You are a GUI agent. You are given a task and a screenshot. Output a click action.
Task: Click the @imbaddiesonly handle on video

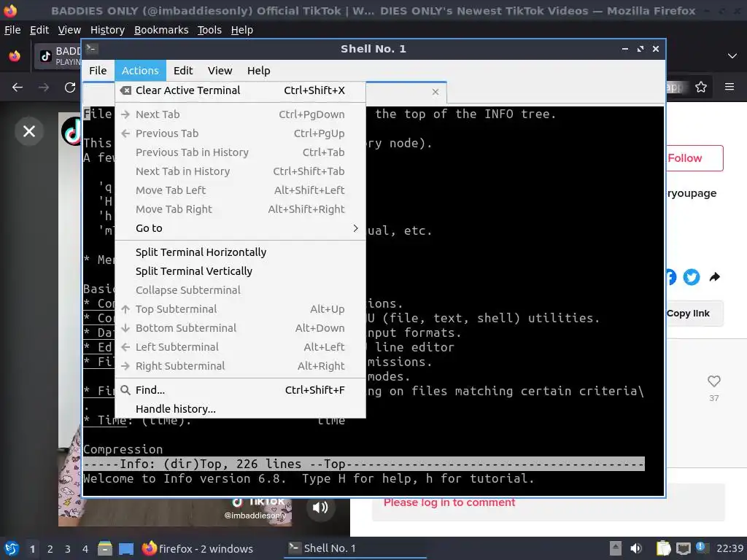tap(255, 516)
